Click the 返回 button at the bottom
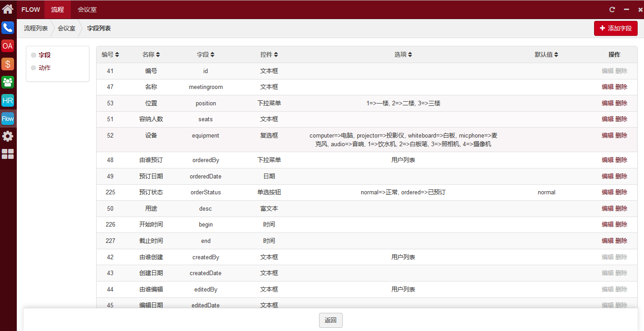 (x=330, y=320)
